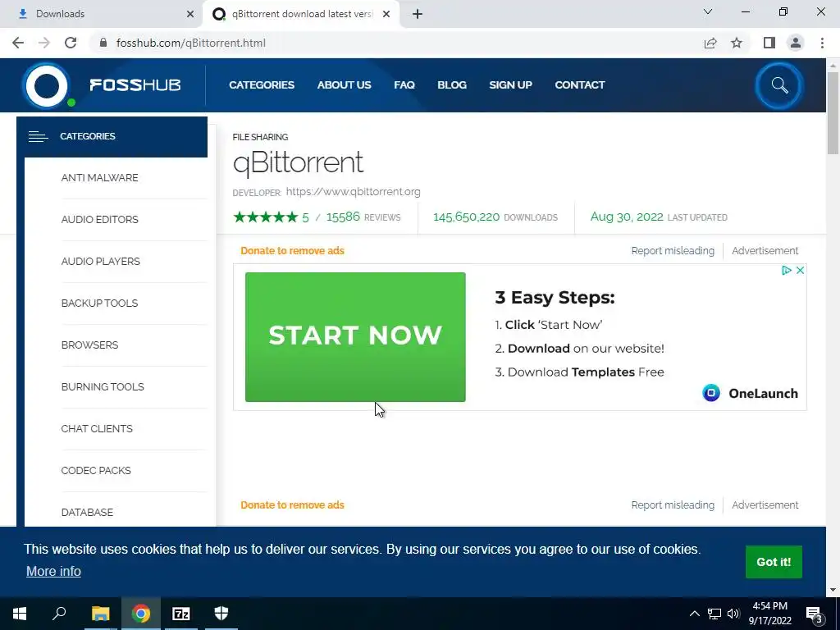Click the Categories hamburger menu icon in sidebar
The height and width of the screenshot is (630, 840).
click(x=38, y=137)
